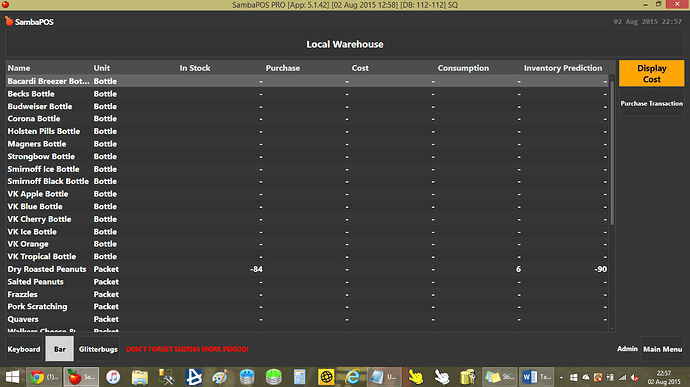Click the warehouse list vertical scrollbar
690x387 pixels.
[612, 150]
